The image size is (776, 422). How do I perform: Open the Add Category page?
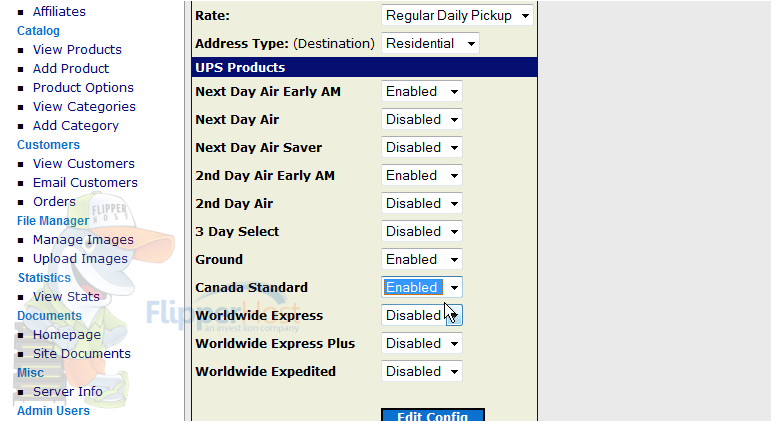(76, 126)
